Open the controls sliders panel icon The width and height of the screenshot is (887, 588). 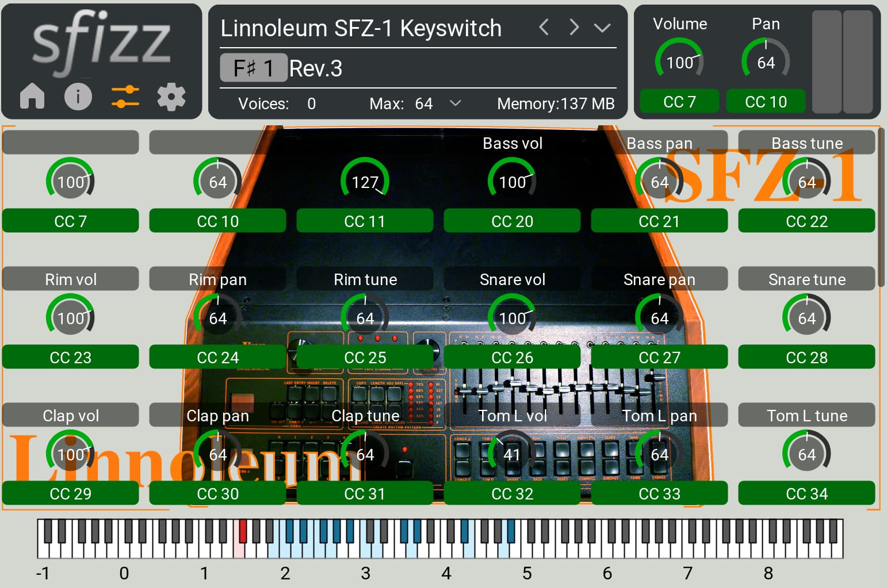pyautogui.click(x=125, y=97)
